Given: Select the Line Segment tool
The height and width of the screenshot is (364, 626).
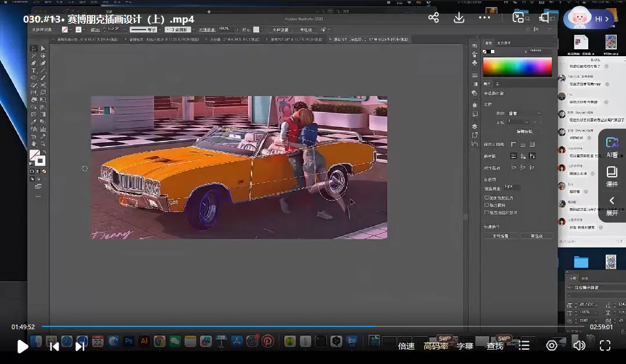Looking at the screenshot, I should (x=43, y=71).
